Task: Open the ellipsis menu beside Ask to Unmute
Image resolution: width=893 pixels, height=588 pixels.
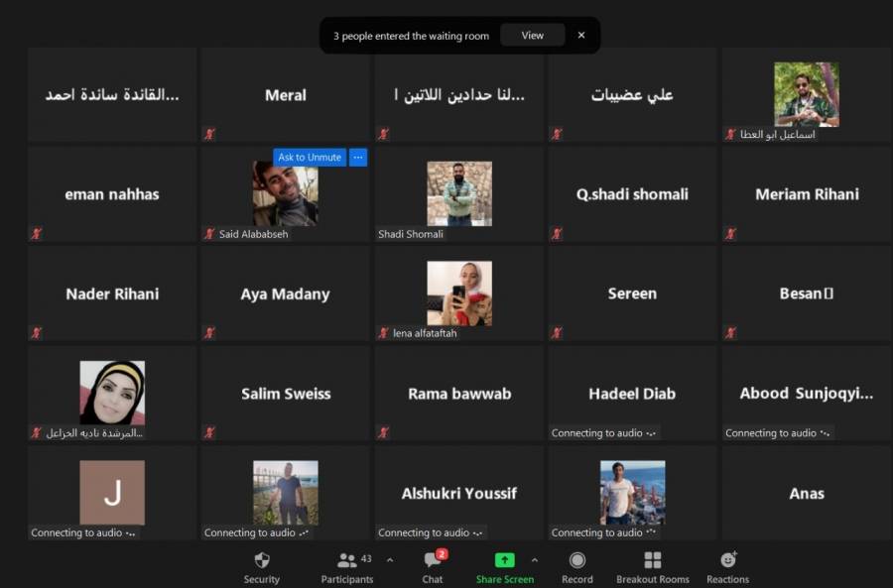Action: point(357,157)
